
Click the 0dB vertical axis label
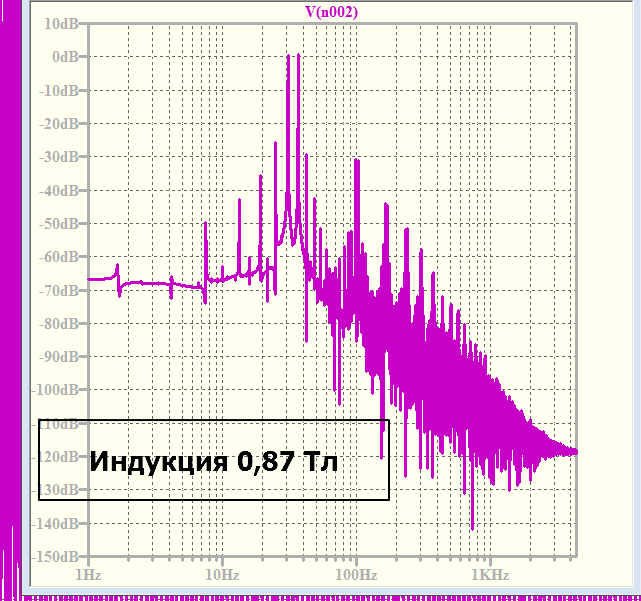[65, 57]
